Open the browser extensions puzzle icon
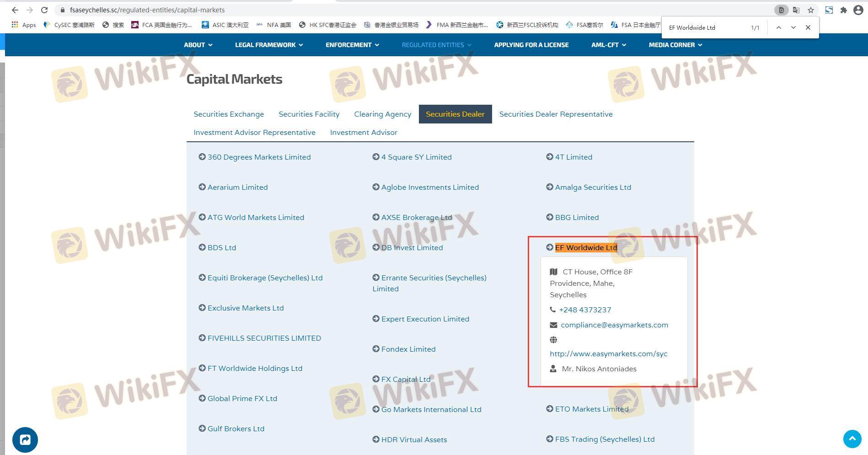The width and height of the screenshot is (868, 455). (844, 10)
